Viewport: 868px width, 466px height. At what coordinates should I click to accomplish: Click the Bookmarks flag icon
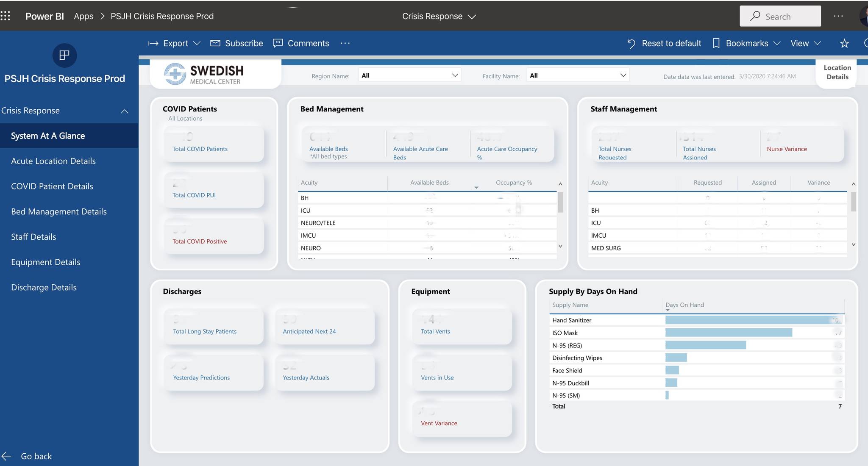[x=716, y=43]
